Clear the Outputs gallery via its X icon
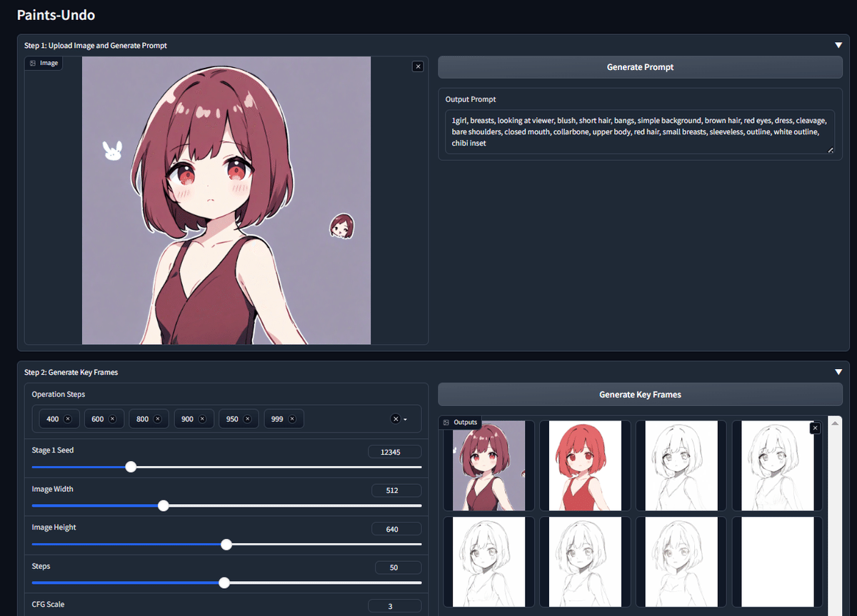 pyautogui.click(x=815, y=427)
